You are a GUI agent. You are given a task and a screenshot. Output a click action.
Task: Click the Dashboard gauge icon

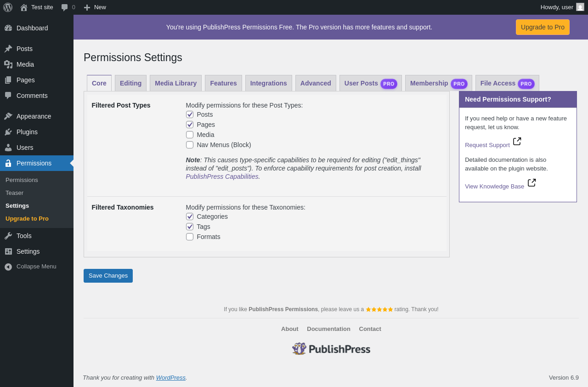click(x=8, y=28)
